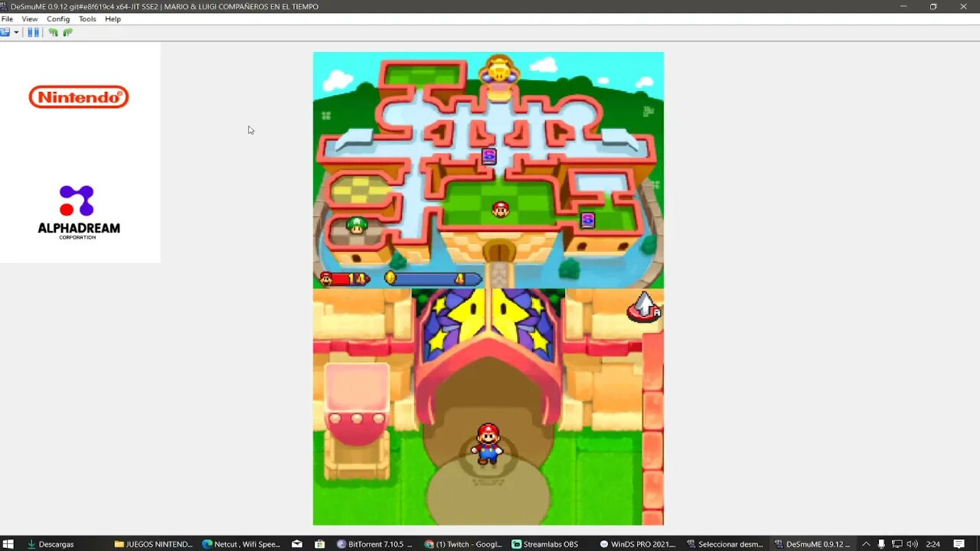Image resolution: width=980 pixels, height=551 pixels.
Task: Pause emulation with the pause icon
Action: [33, 32]
